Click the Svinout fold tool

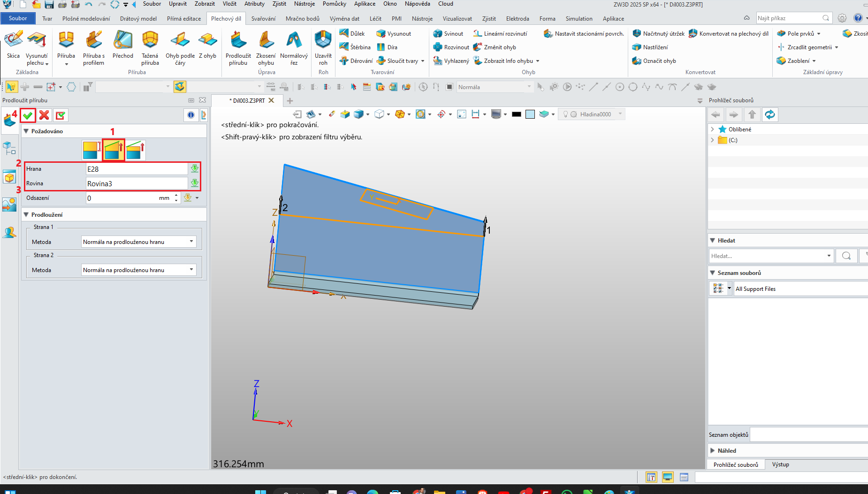click(448, 33)
